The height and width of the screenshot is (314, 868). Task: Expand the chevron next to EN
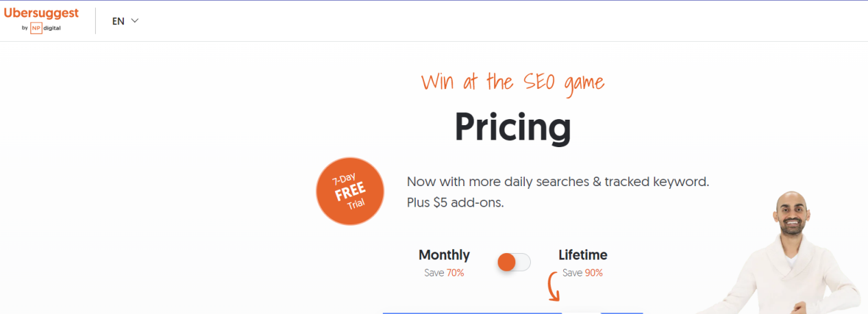click(x=135, y=21)
